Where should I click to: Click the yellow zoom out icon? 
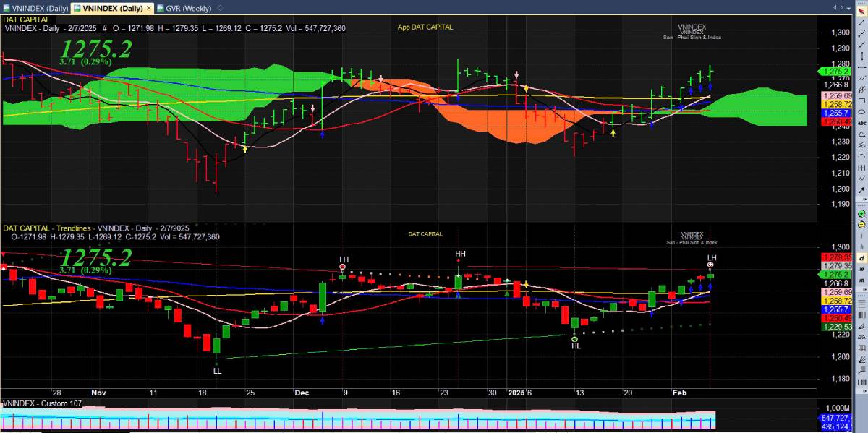pyautogui.click(x=861, y=224)
